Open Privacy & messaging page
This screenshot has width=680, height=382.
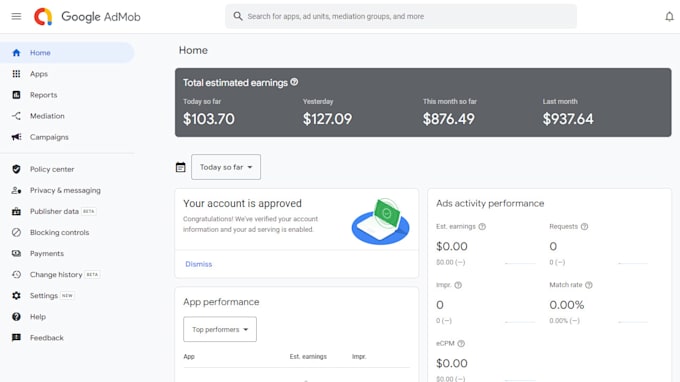pos(67,190)
